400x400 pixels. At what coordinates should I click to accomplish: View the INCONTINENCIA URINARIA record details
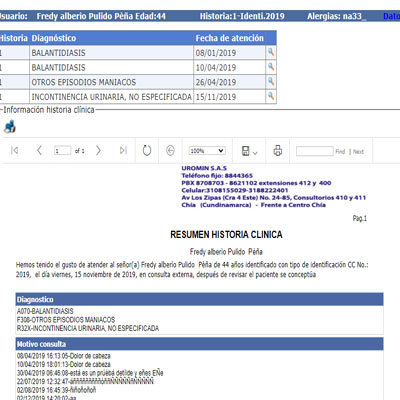coord(271,96)
